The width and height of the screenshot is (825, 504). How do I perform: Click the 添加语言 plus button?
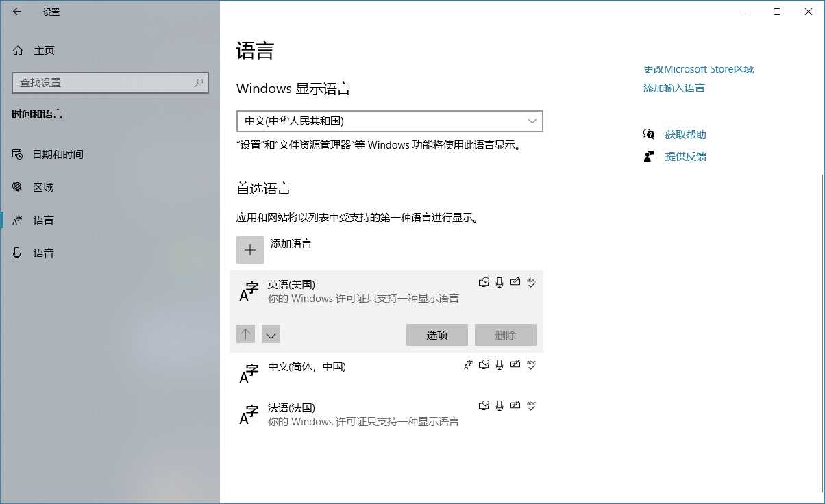pos(249,250)
